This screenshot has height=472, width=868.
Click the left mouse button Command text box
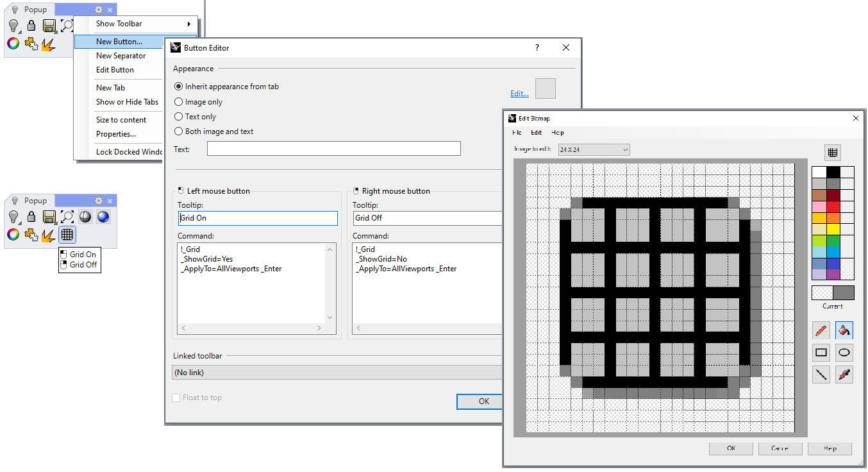[256, 288]
